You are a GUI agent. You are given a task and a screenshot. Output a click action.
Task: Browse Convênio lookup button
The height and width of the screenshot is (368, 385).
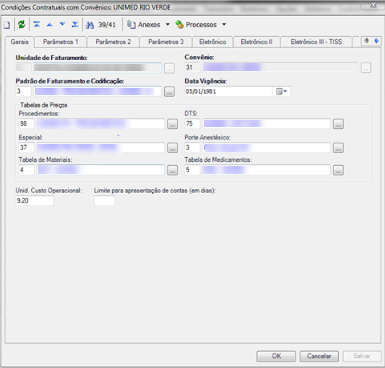(x=366, y=68)
